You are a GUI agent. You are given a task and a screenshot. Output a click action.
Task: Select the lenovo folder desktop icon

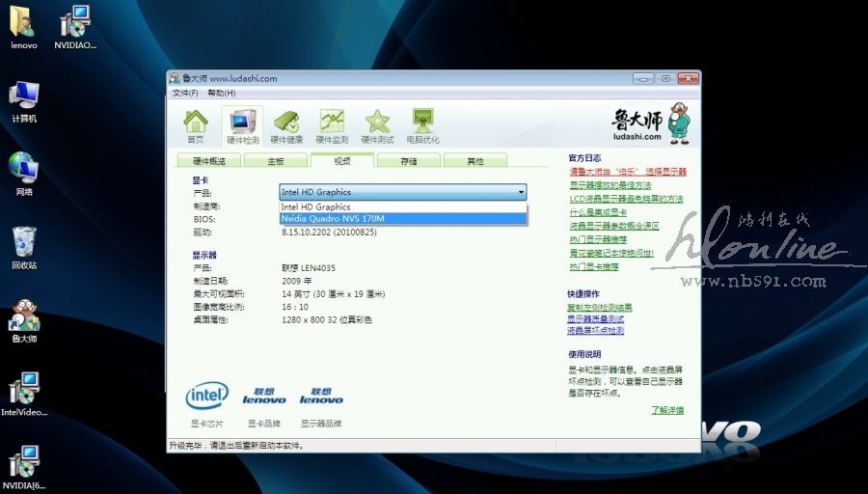pyautogui.click(x=24, y=28)
